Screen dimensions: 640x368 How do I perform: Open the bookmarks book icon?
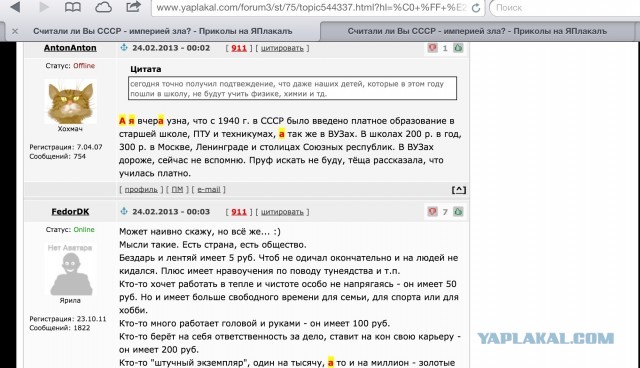[x=73, y=7]
